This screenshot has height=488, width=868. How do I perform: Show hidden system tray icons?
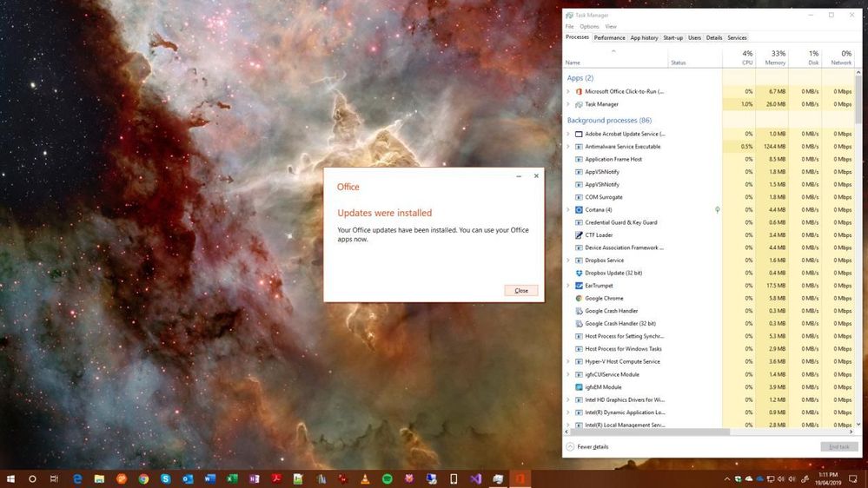[727, 479]
